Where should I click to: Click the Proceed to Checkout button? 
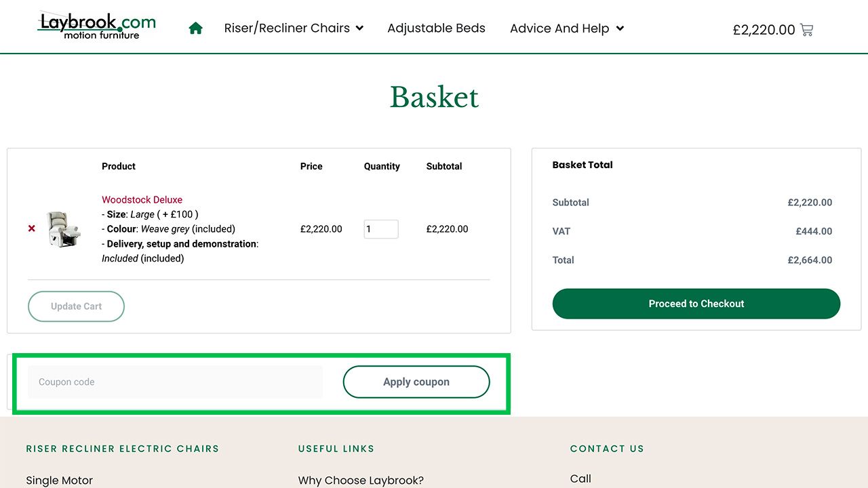696,304
